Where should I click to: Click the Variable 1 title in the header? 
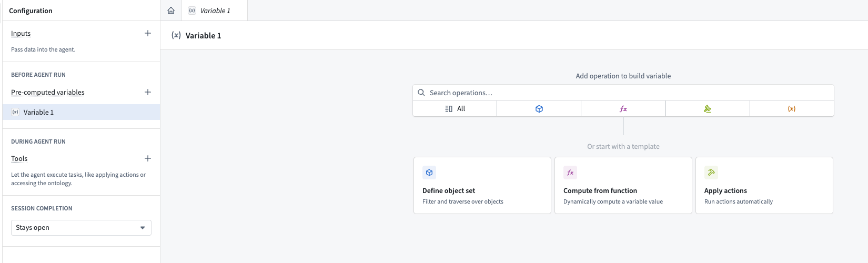[203, 36]
